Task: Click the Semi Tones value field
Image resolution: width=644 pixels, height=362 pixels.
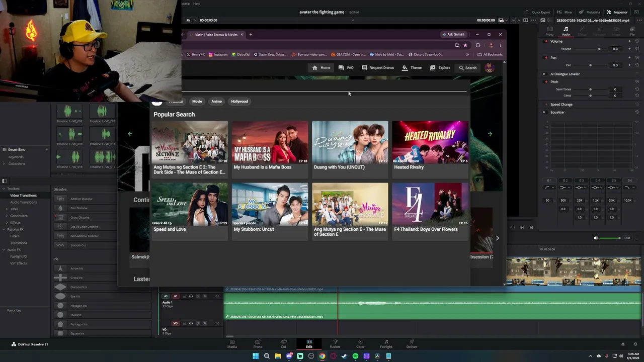Action: pos(615,89)
